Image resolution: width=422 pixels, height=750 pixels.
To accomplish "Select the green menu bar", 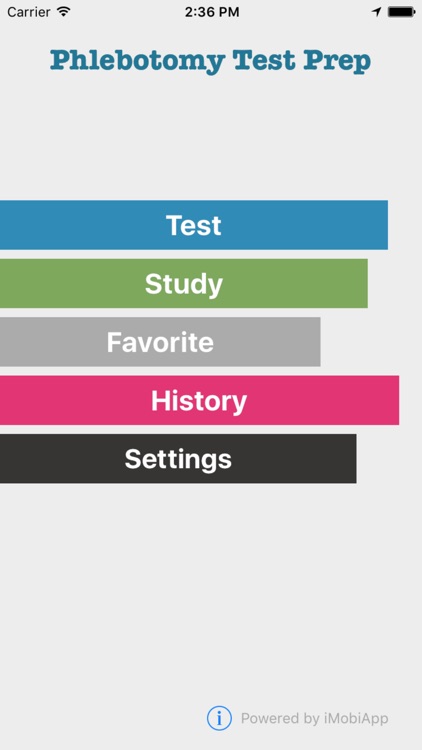I will click(x=184, y=284).
